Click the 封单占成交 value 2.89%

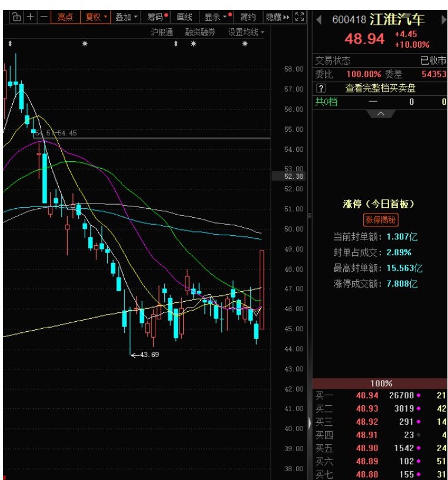399,252
